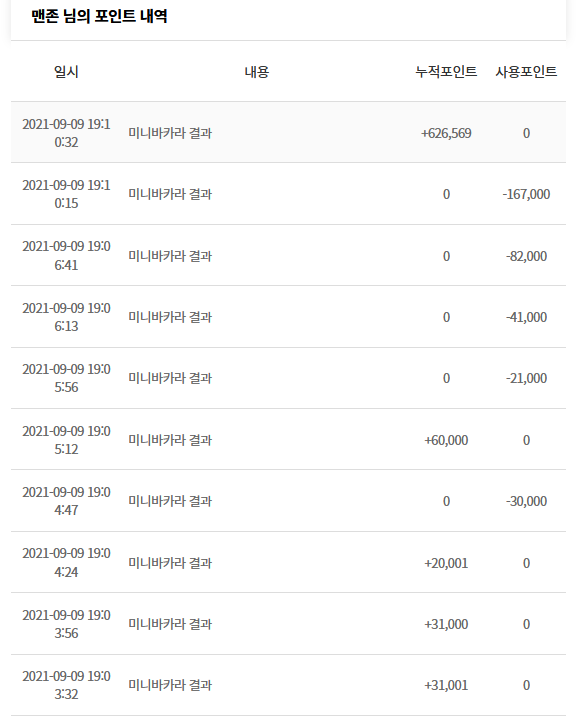Viewport: 578px width, 725px height.
Task: Click the 일시 column header
Action: [x=66, y=72]
